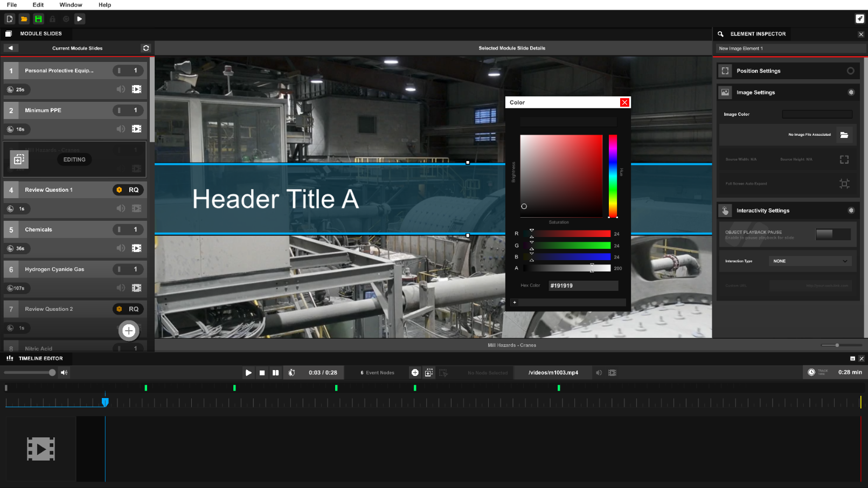
Task: Create a new file from the toolbar
Action: coord(10,19)
